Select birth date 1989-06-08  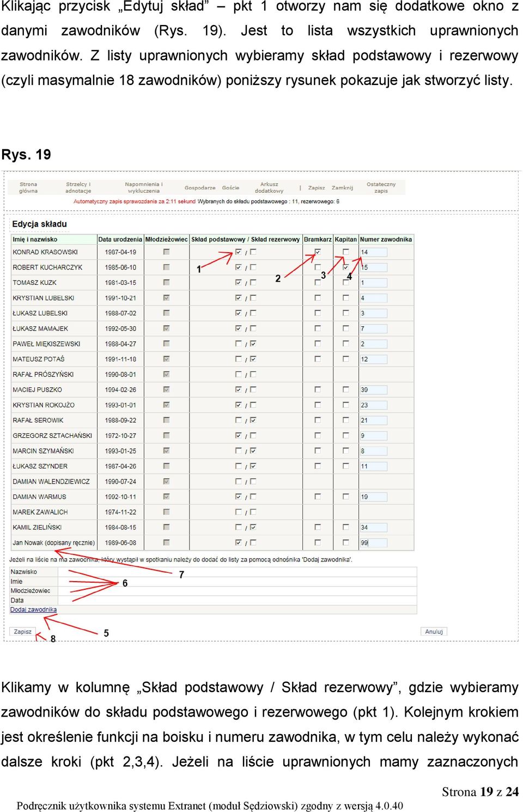[120, 542]
